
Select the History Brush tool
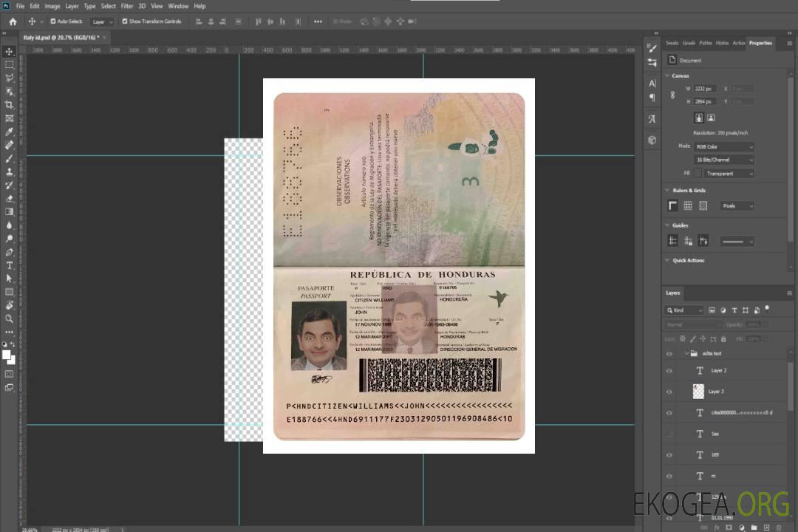[9, 185]
